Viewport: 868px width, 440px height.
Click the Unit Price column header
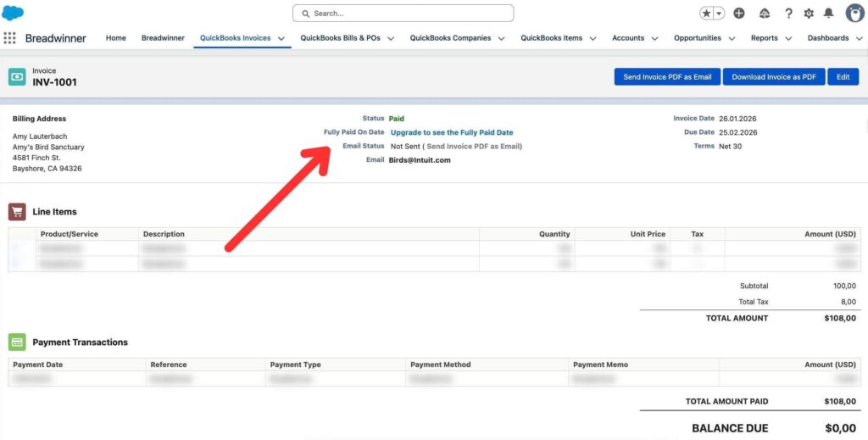point(648,234)
